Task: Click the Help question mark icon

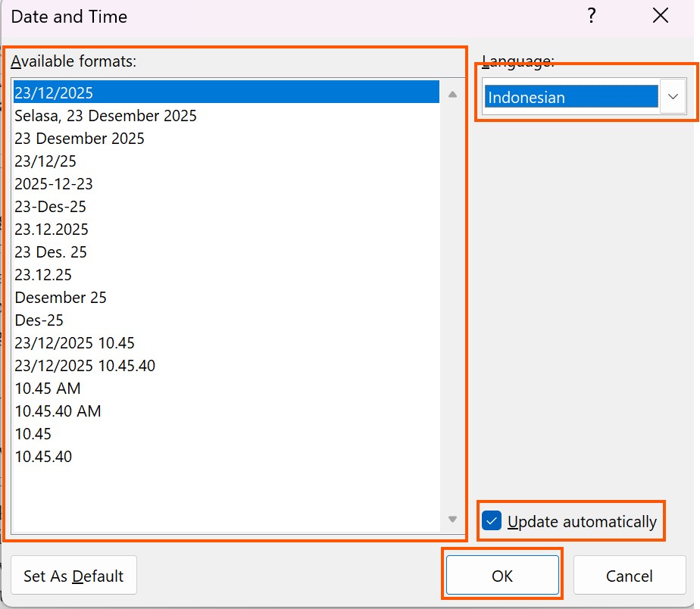Action: point(592,15)
